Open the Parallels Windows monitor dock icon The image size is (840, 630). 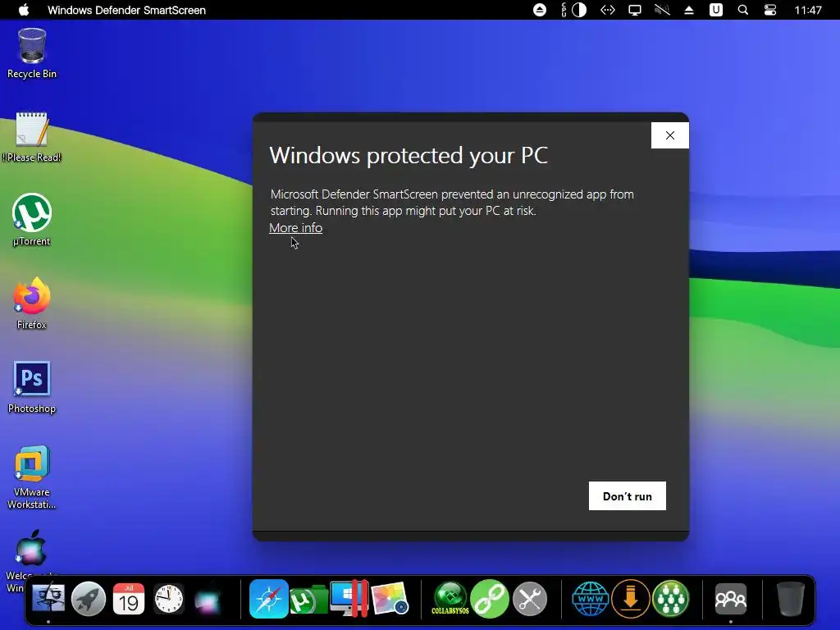pos(349,598)
